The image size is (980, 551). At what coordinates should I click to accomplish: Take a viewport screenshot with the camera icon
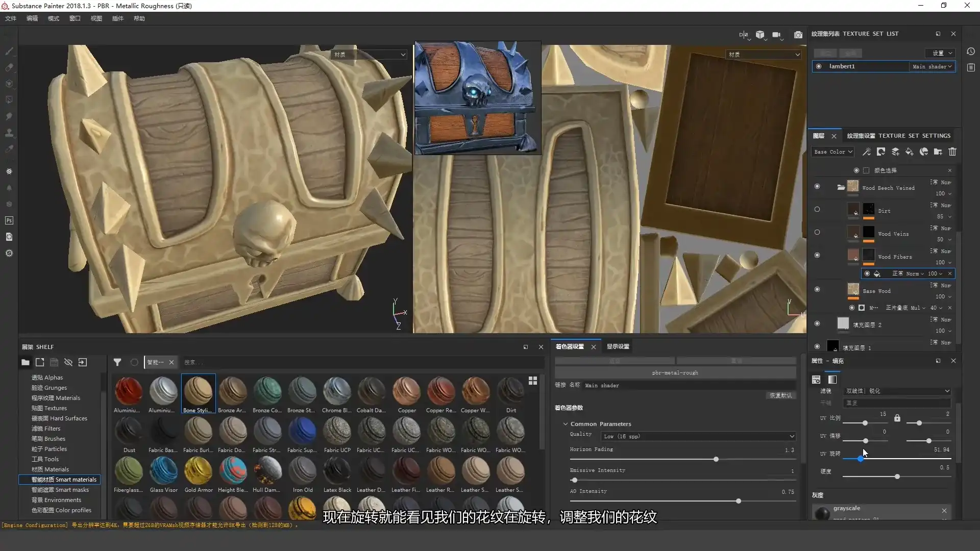pyautogui.click(x=799, y=35)
